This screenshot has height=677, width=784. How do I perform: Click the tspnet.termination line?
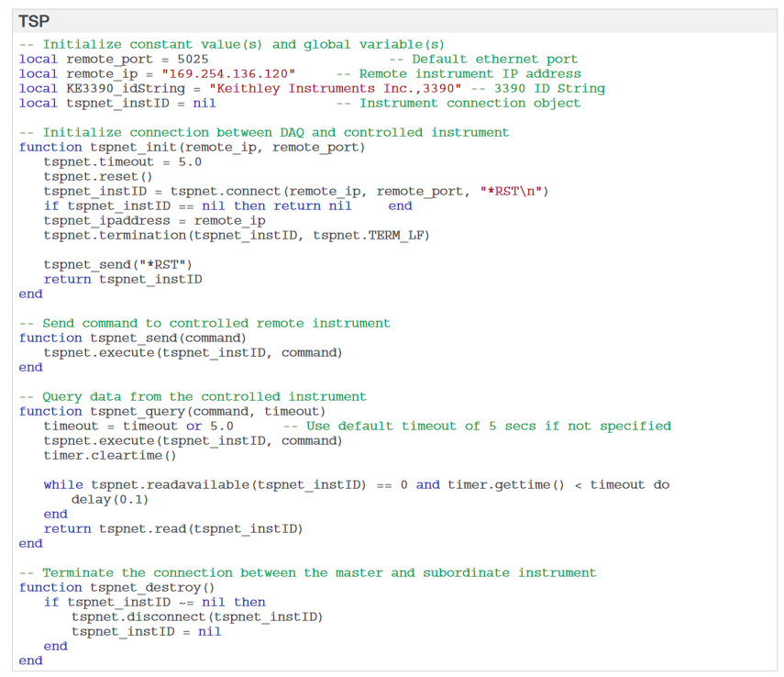(x=237, y=235)
